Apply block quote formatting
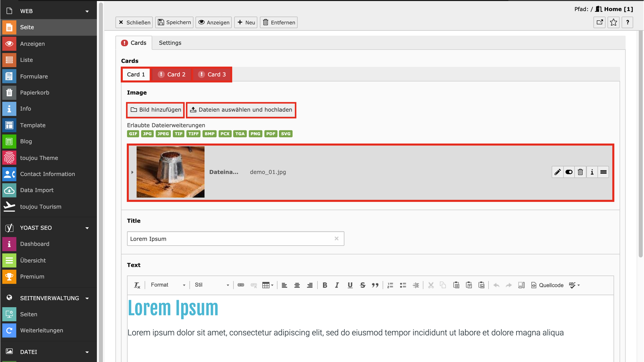Viewport: 644px width, 362px height. (375, 285)
